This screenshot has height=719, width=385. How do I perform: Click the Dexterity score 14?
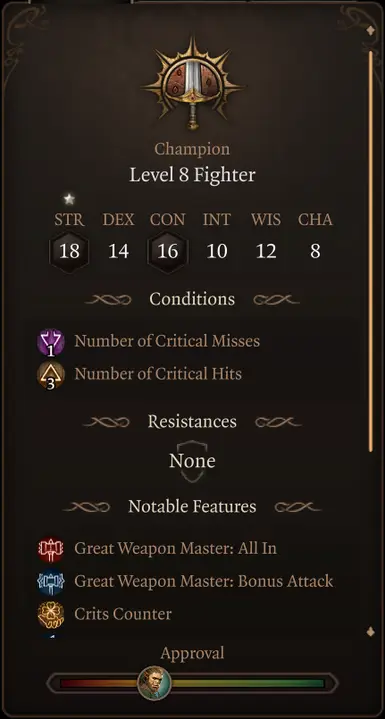tap(118, 252)
